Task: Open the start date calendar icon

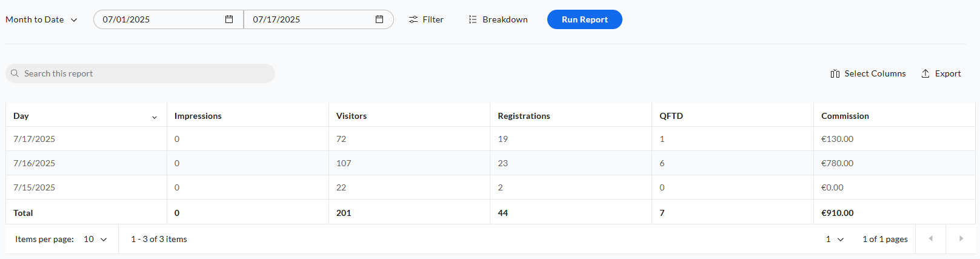Action: pos(229,19)
